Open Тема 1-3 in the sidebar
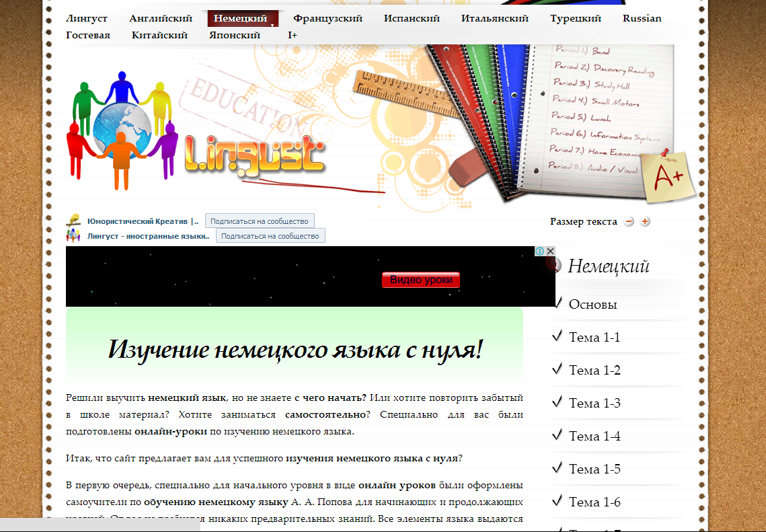The image size is (766, 532). (595, 403)
